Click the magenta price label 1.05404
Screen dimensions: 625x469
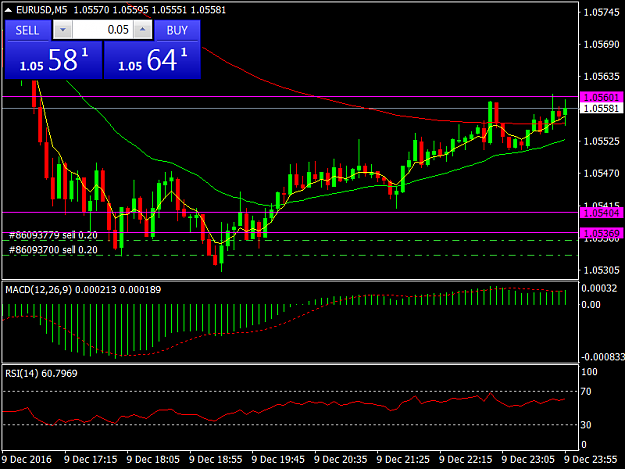601,213
